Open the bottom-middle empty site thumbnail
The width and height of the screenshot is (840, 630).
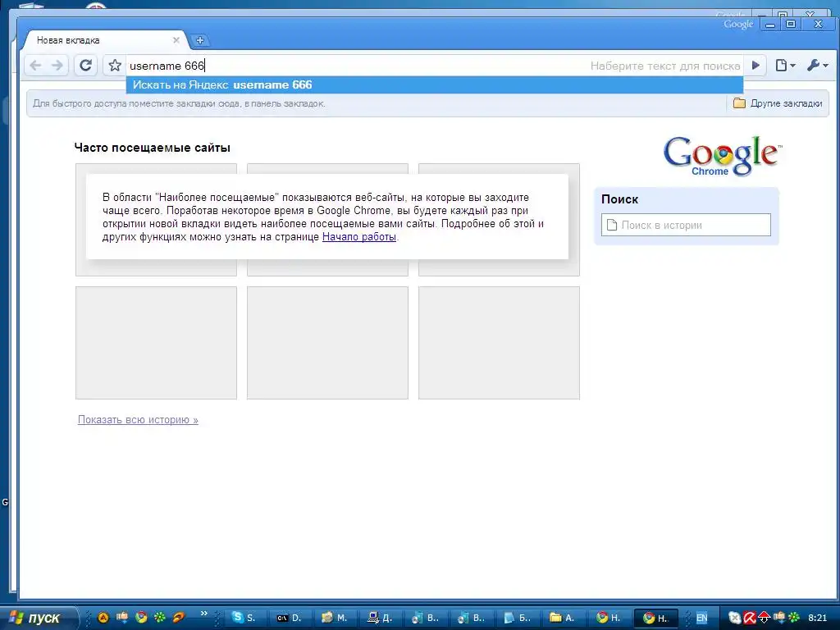(x=327, y=343)
